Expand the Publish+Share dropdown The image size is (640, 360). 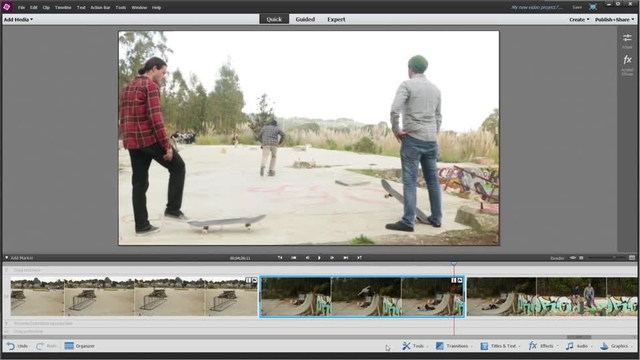pos(614,20)
